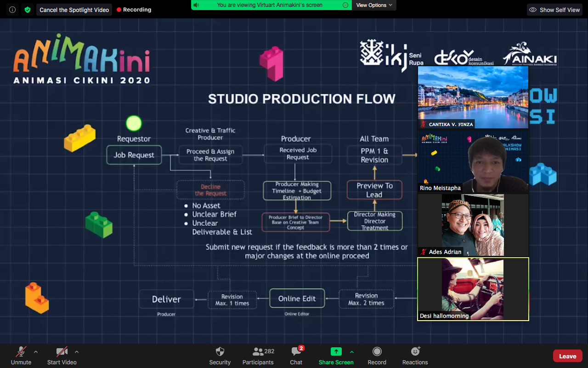Click the Revision Max. 2 times box
588x368 pixels.
366,299
